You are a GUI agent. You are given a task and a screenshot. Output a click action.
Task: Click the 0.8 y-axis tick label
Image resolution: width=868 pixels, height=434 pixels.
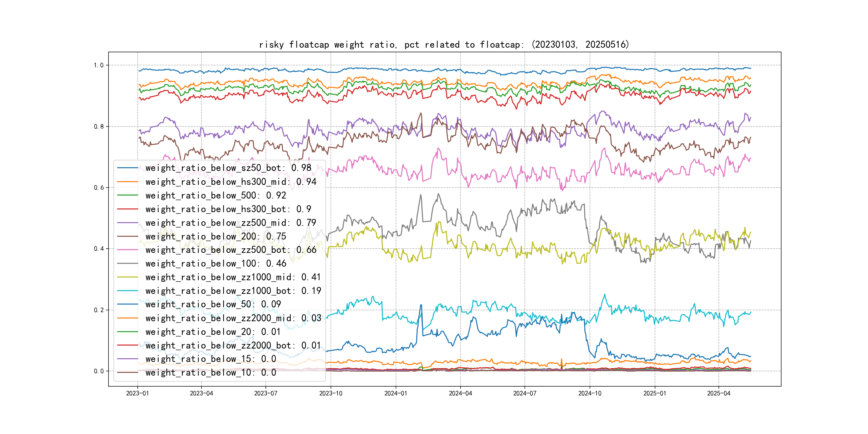click(99, 126)
